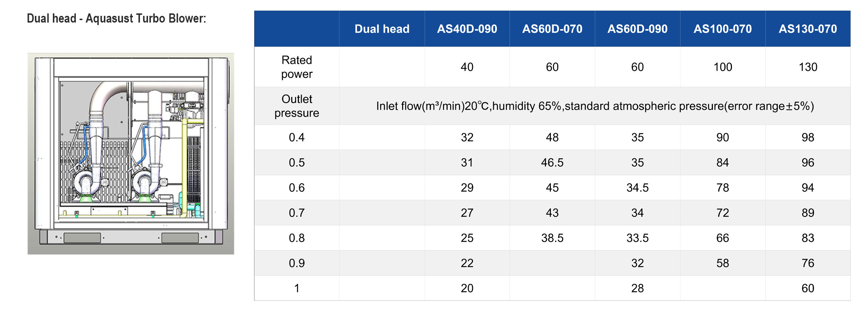Click the AS130-070 value in pressure row 1
This screenshot has width=868, height=311.
(x=808, y=288)
